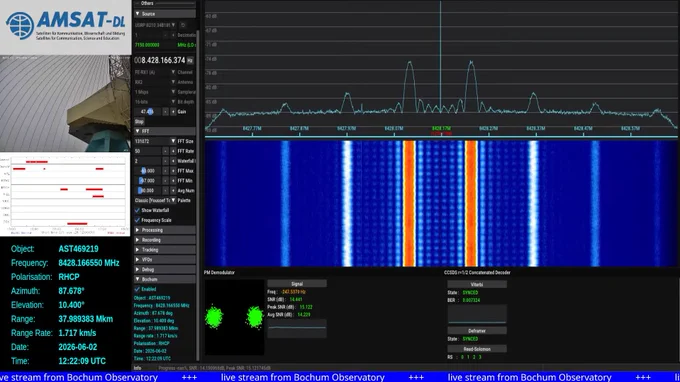Image resolution: width=680 pixels, height=382 pixels.
Task: Toggle the Show Waterfall checkbox
Action: click(x=137, y=210)
